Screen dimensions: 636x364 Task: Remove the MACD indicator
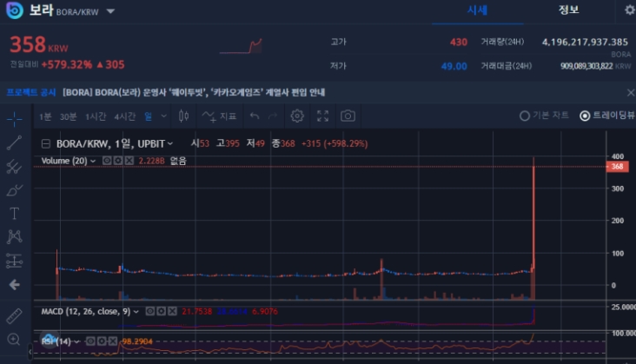coord(172,311)
